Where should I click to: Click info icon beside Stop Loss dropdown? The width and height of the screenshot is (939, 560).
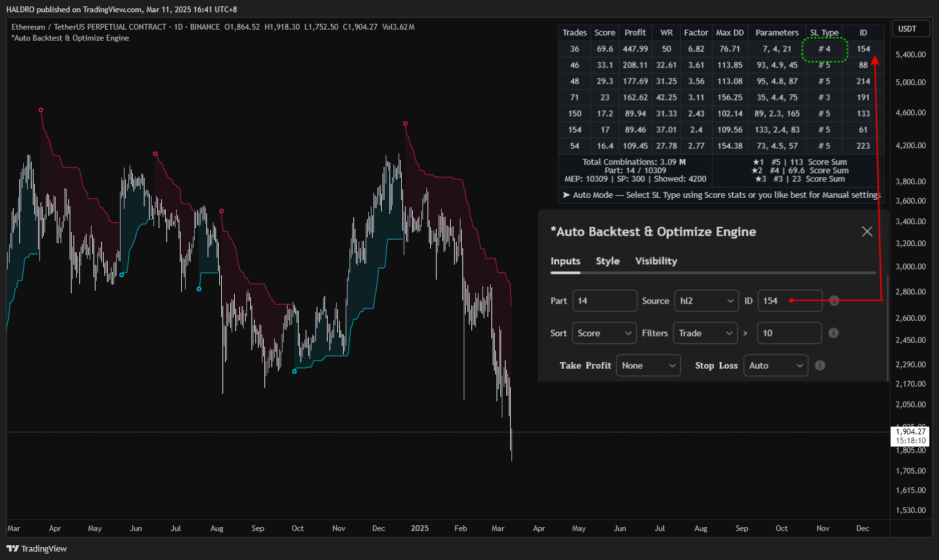coord(820,365)
